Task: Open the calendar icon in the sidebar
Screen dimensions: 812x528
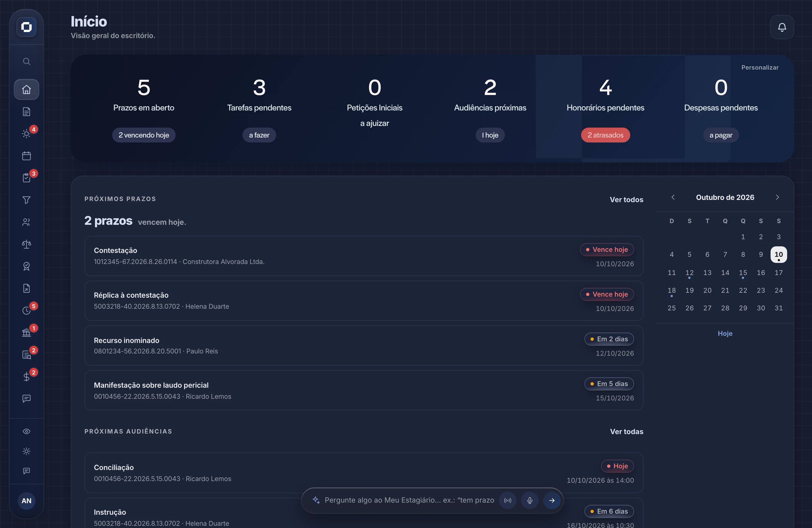Action: [26, 156]
